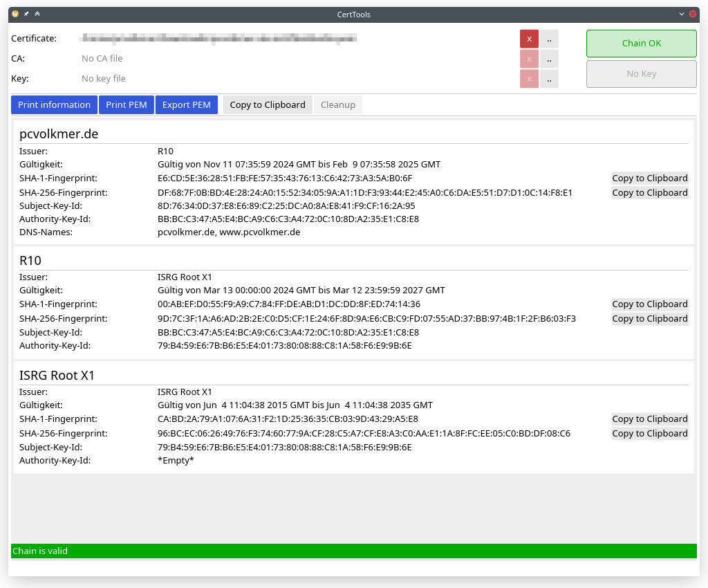Image resolution: width=708 pixels, height=588 pixels.
Task: Click the pin window icon in title bar
Action: [26, 14]
